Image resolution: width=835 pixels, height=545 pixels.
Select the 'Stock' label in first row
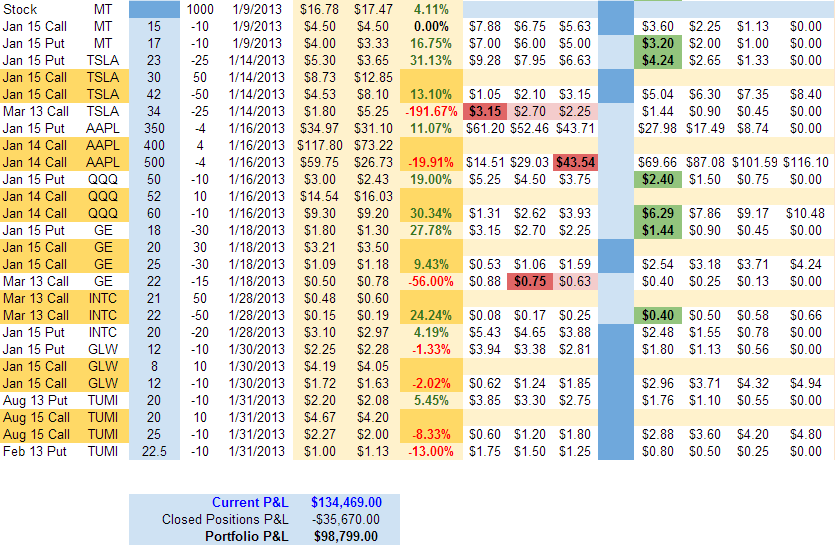[22, 9]
